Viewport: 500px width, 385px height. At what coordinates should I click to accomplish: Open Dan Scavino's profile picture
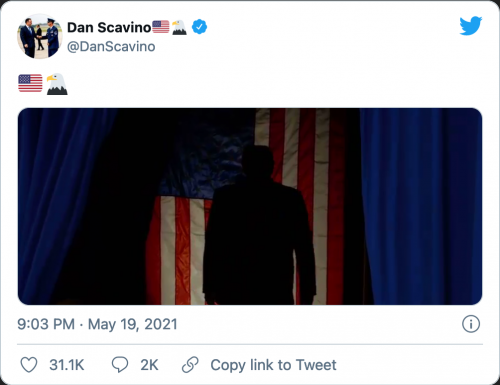tap(40, 36)
